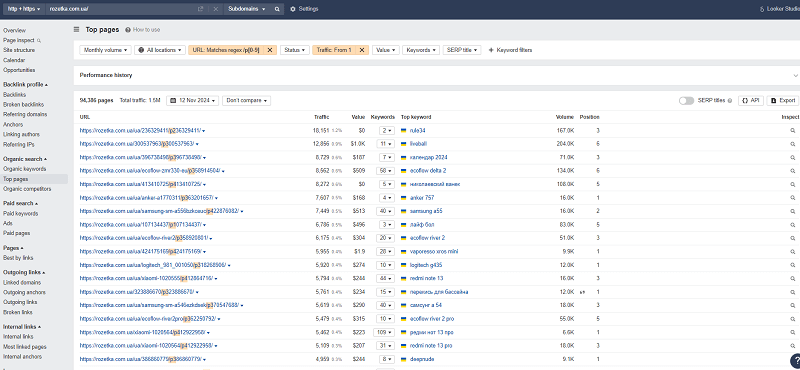
Task: Open the All locations dropdown
Action: coord(160,50)
